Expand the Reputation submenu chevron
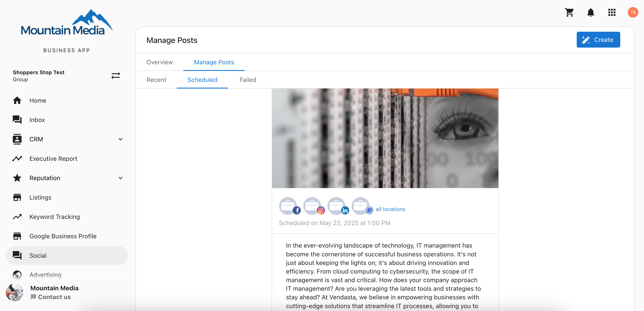Image resolution: width=644 pixels, height=311 pixels. (121, 178)
